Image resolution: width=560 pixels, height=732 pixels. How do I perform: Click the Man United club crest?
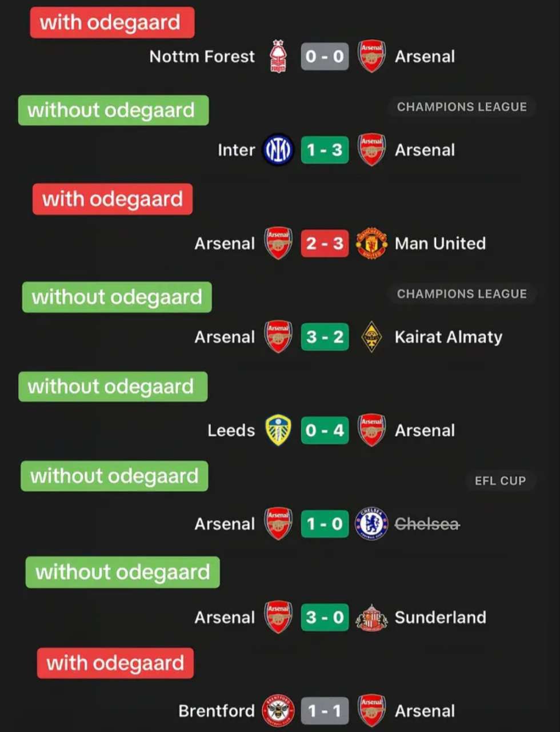click(x=371, y=243)
